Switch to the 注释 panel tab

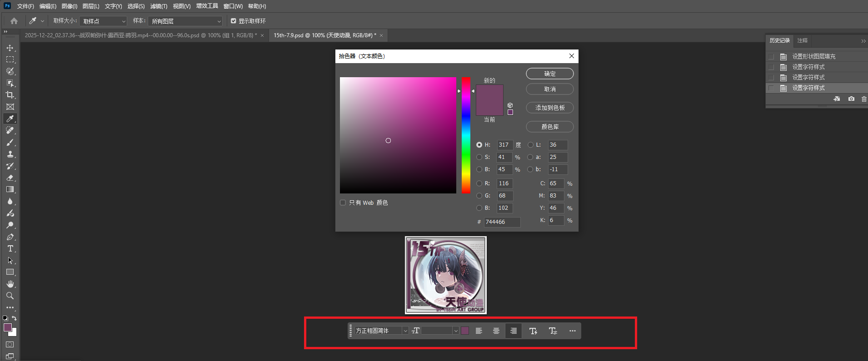click(802, 40)
